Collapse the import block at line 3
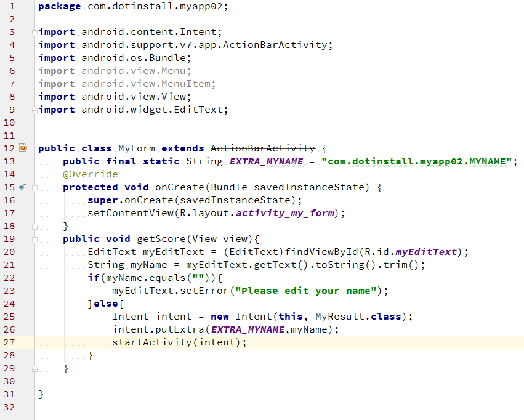 (34, 33)
